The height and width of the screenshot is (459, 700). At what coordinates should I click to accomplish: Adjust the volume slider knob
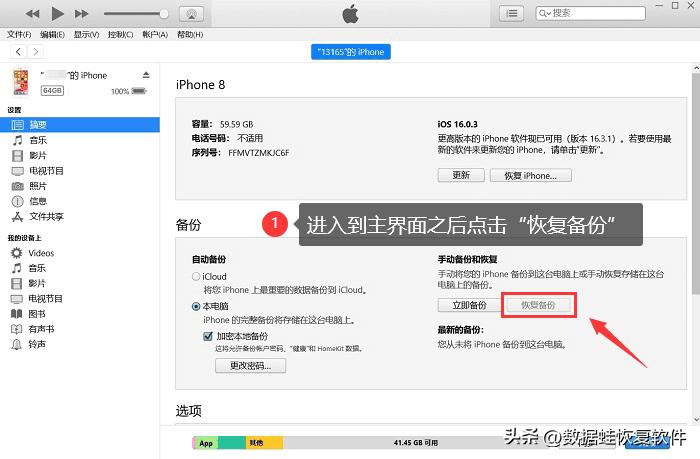pyautogui.click(x=164, y=14)
